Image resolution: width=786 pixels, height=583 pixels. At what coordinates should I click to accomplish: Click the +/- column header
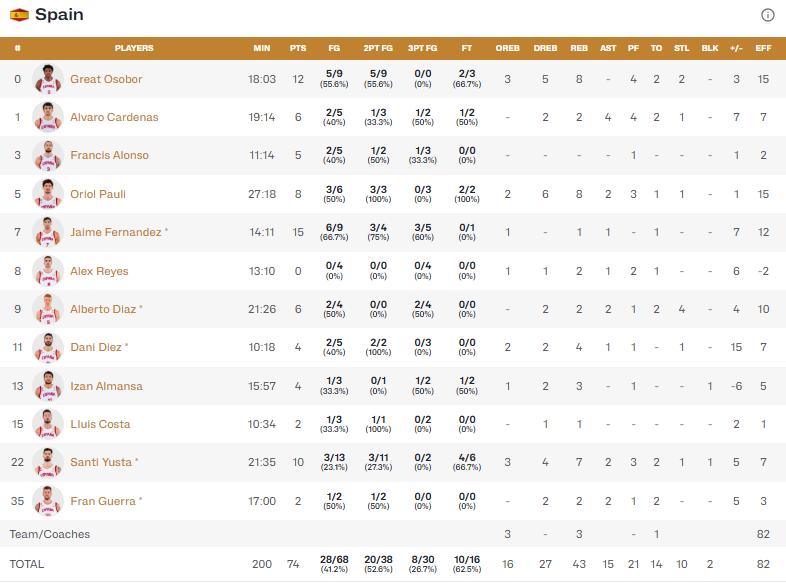[x=736, y=48]
